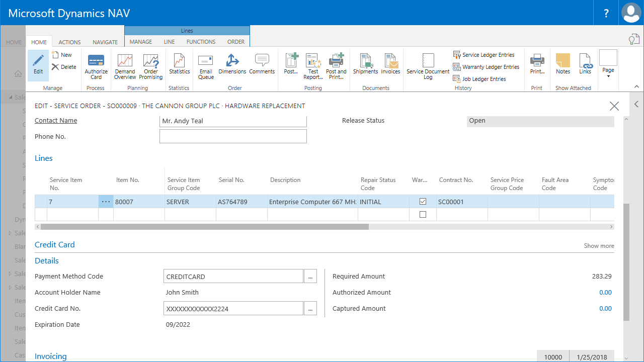Switch to the NAVIGATE ribbon tab
The width and height of the screenshot is (644, 362).
105,42
